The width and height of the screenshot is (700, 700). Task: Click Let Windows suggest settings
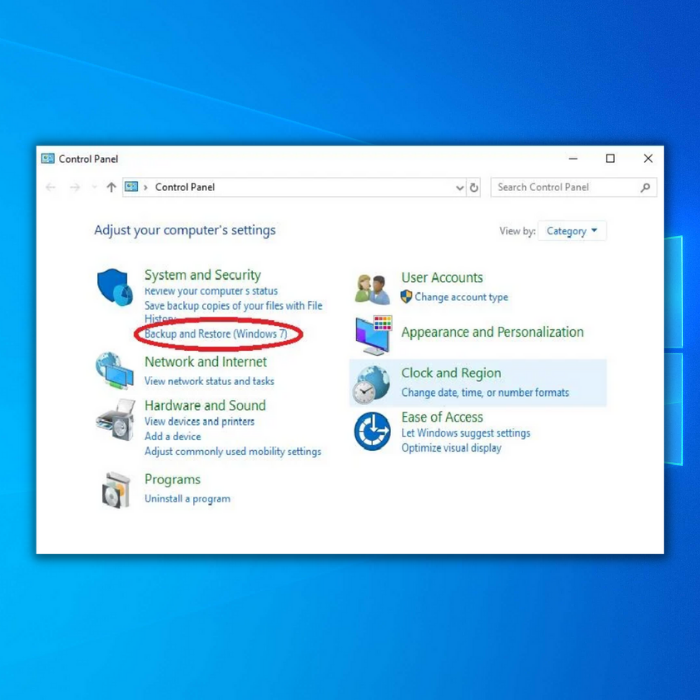click(x=466, y=433)
